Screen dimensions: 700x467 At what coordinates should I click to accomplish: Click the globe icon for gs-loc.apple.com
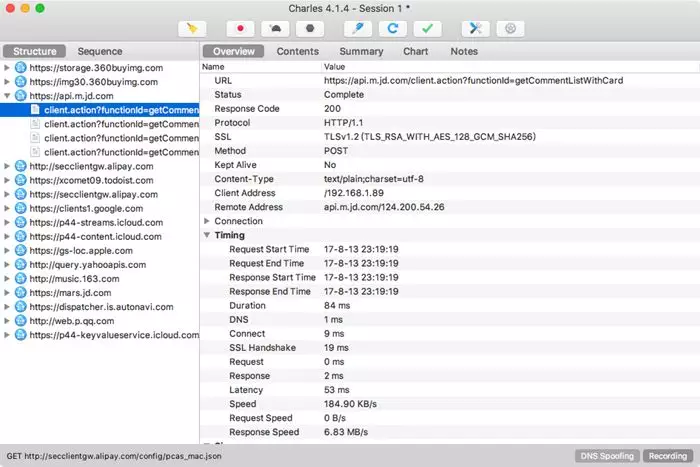click(21, 250)
